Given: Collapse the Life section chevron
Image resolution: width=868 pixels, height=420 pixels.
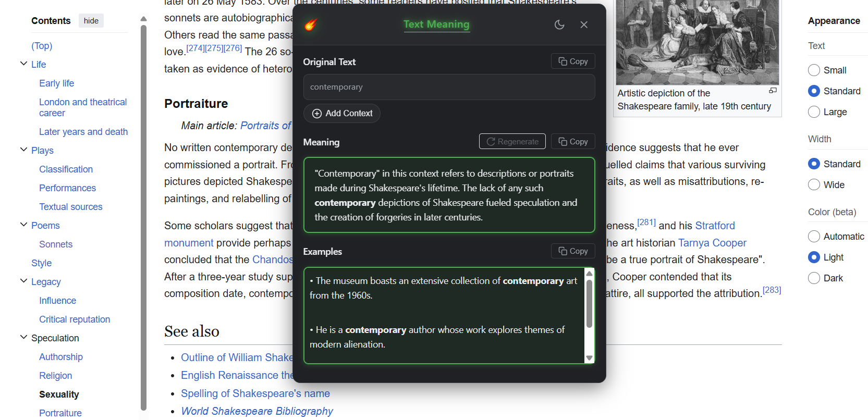Looking at the screenshot, I should point(23,64).
